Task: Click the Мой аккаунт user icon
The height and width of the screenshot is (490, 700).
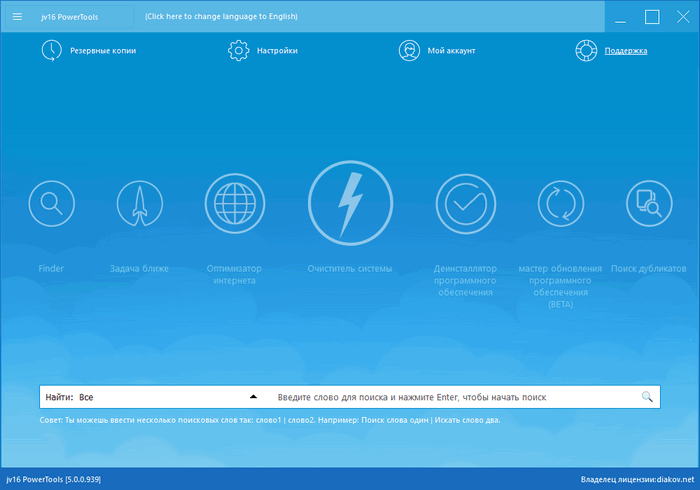Action: tap(409, 50)
